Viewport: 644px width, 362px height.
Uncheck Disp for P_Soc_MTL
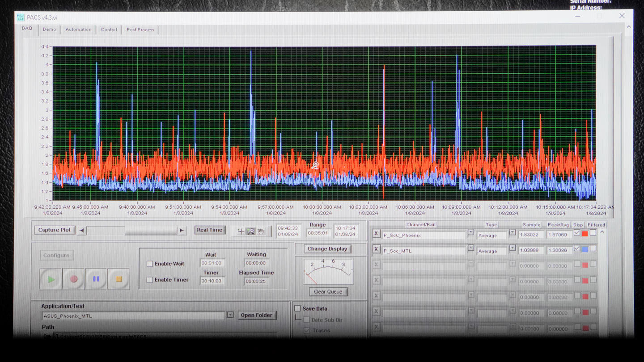[x=577, y=248]
